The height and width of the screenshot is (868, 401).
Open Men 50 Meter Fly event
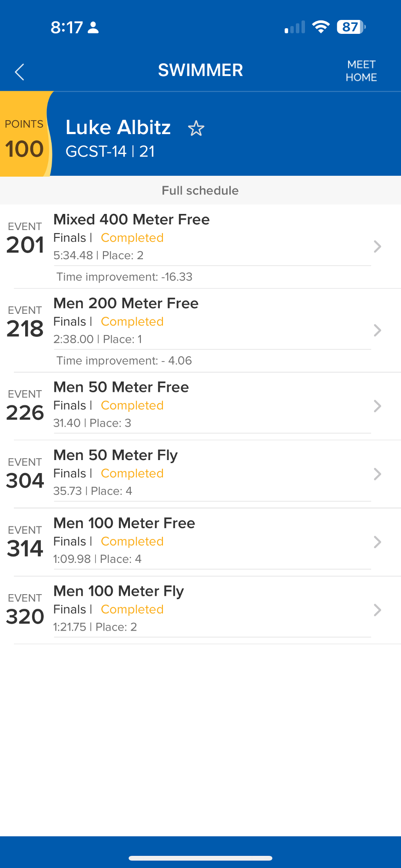click(x=116, y=455)
